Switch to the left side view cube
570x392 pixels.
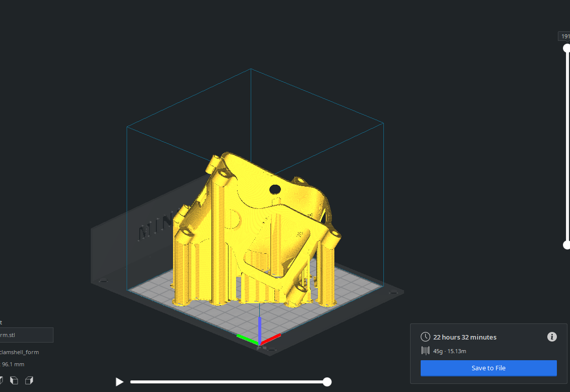coord(15,380)
